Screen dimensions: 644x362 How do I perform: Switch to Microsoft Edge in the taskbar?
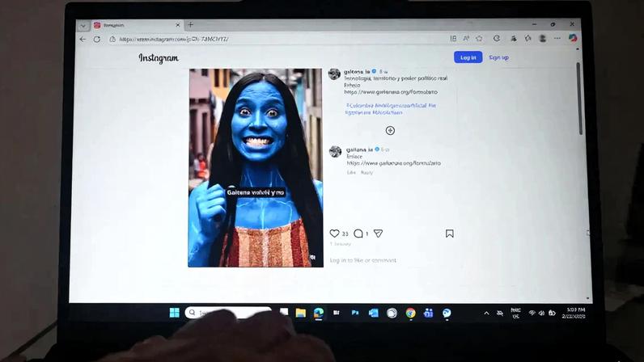(x=318, y=314)
